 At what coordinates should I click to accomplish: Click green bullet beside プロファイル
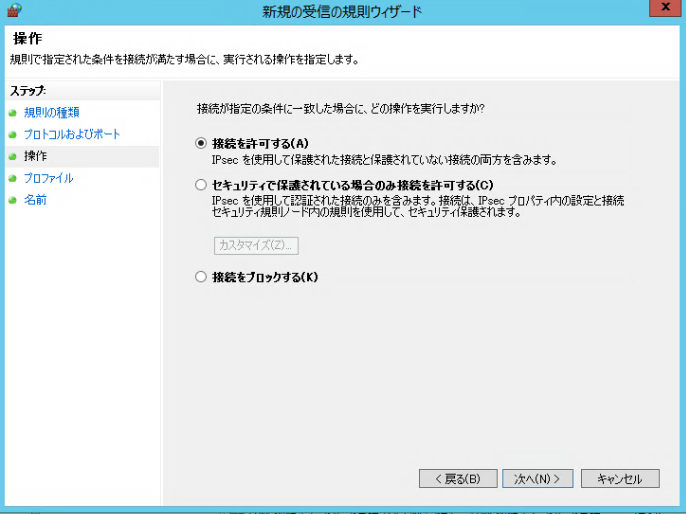click(13, 178)
